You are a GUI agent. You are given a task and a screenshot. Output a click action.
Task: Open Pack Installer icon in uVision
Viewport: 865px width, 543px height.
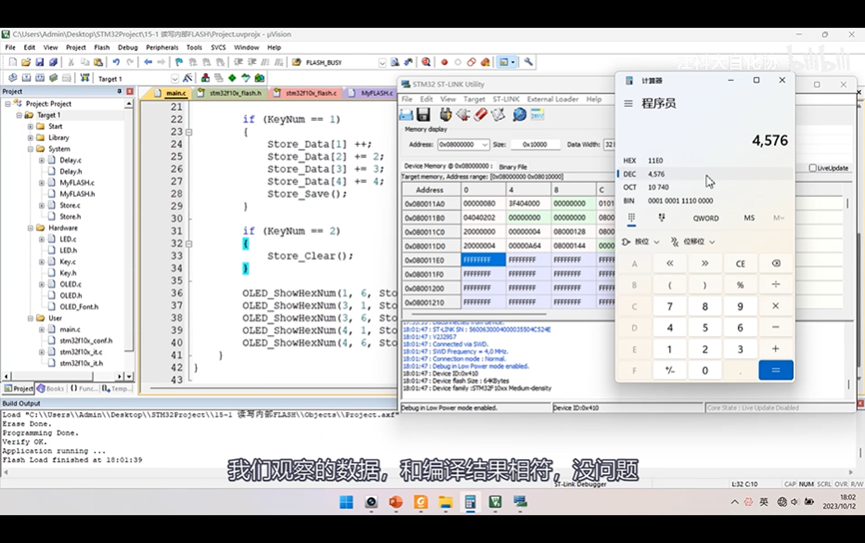pos(259,78)
